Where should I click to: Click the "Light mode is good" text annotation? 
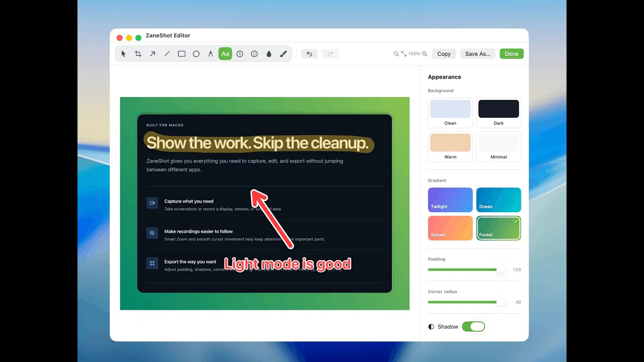[x=287, y=264]
